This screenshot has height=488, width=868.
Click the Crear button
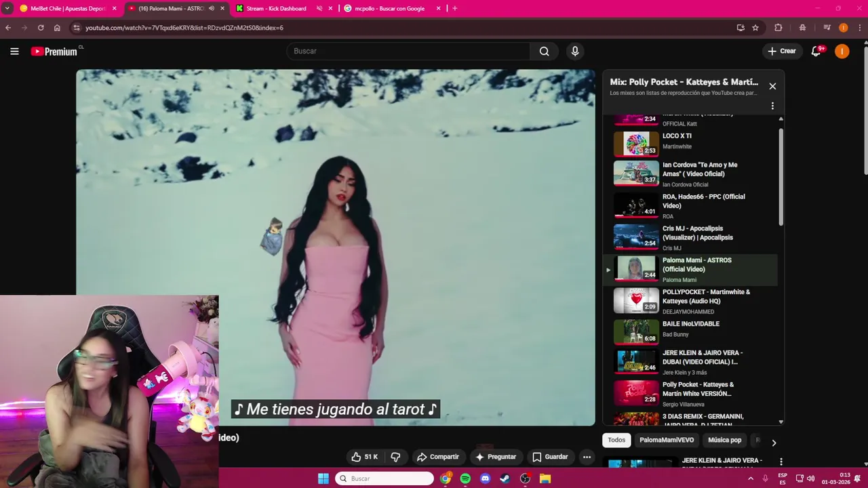(x=782, y=52)
